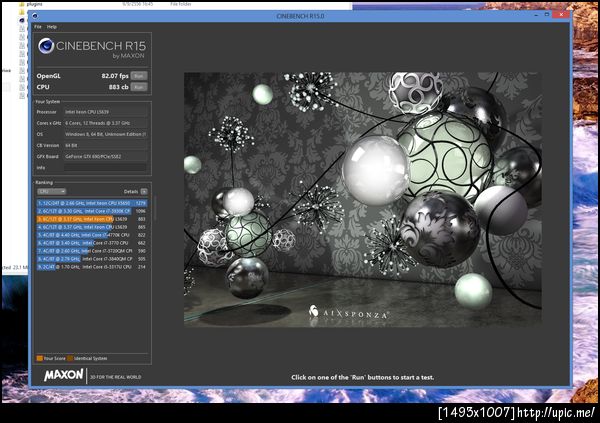
Task: Close the Cinebench R15.0 window
Action: pyautogui.click(x=561, y=15)
